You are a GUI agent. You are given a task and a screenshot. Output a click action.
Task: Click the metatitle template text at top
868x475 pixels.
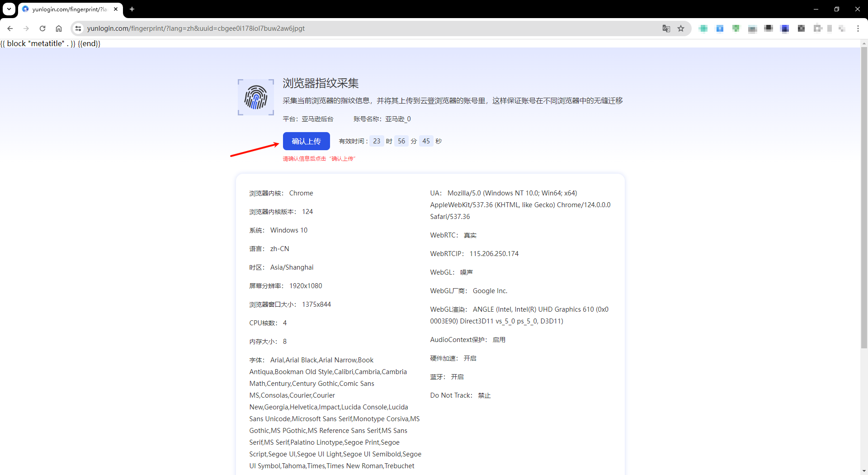point(50,43)
